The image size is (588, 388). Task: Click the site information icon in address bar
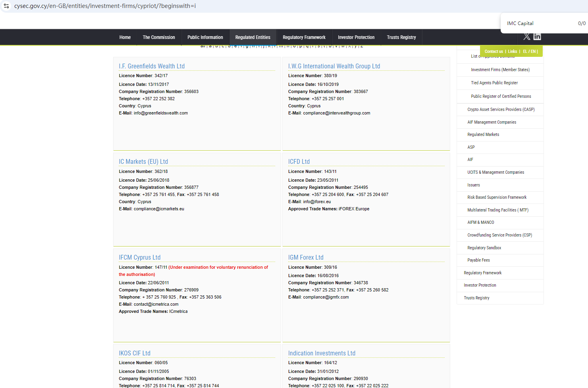pyautogui.click(x=6, y=6)
